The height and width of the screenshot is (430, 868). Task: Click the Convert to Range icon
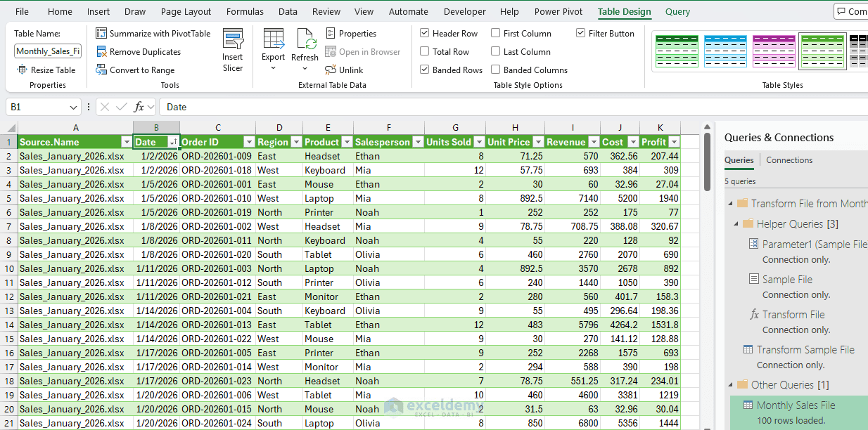[101, 70]
